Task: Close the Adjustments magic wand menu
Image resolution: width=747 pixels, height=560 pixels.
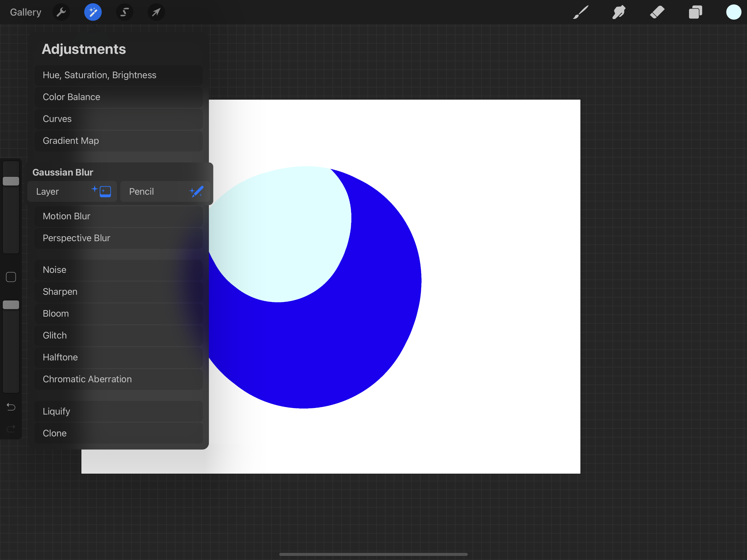Action: pyautogui.click(x=93, y=13)
